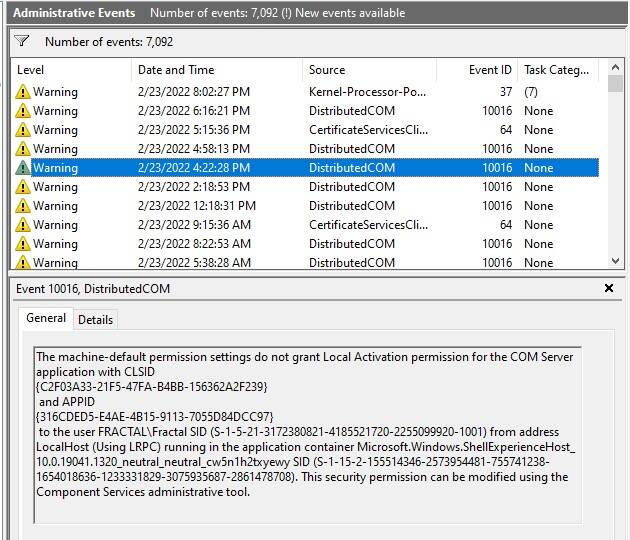
Task: Click warning icon of 12:18:31 PM event
Action: click(23, 206)
